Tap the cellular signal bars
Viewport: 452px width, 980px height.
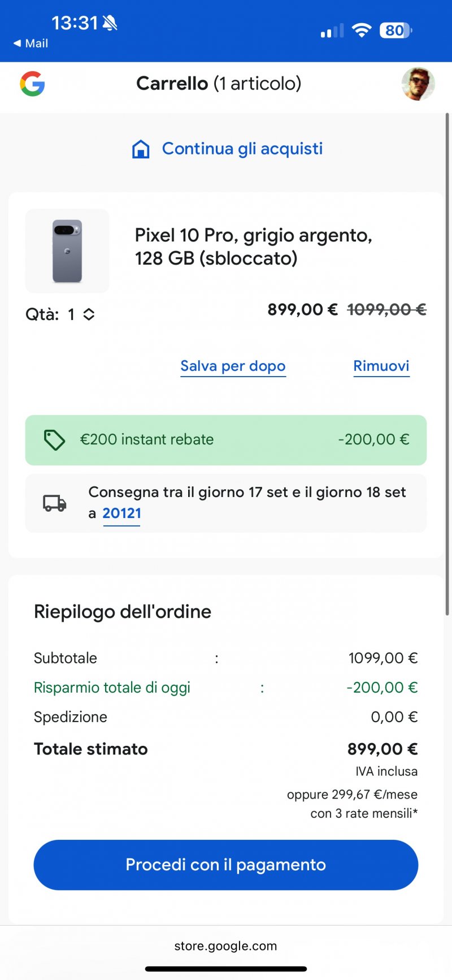[332, 31]
